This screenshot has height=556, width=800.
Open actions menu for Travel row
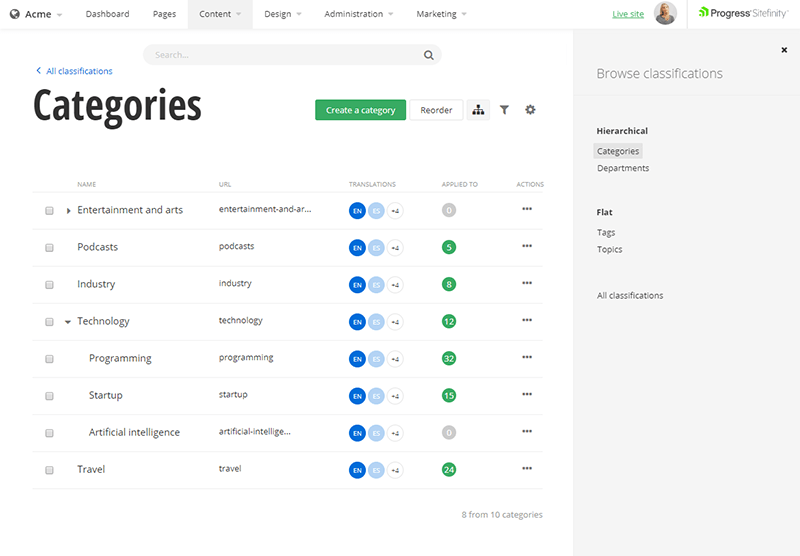tap(527, 468)
